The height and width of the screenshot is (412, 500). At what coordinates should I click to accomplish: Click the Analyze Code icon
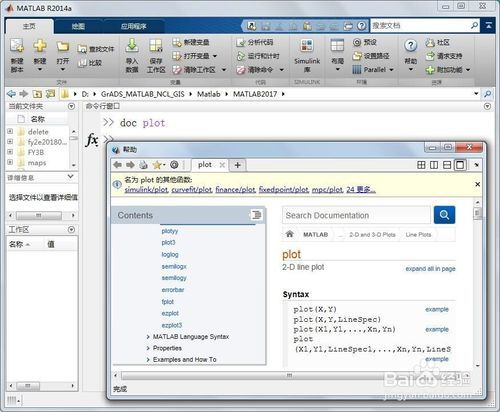click(240, 42)
